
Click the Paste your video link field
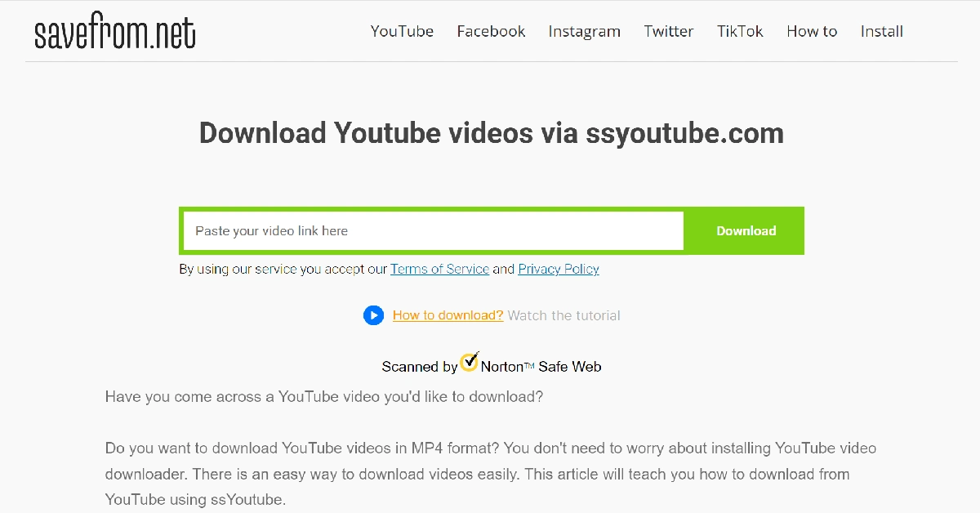(x=434, y=231)
